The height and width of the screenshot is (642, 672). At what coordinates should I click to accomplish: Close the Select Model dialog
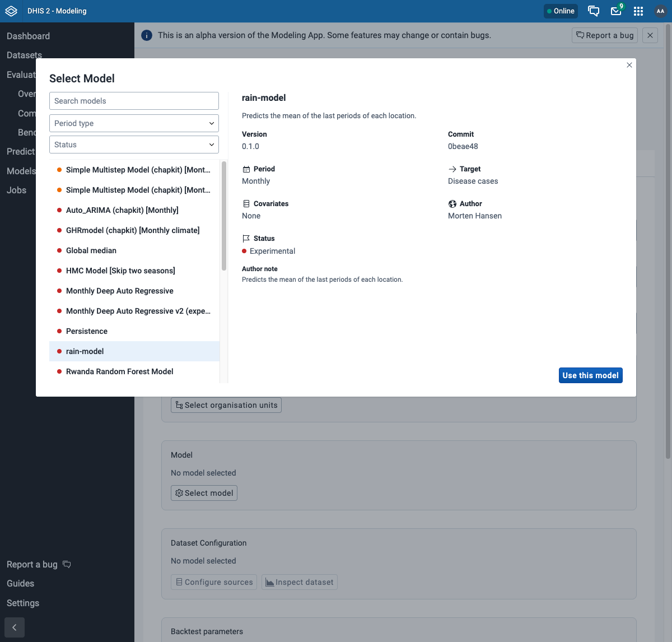[629, 65]
